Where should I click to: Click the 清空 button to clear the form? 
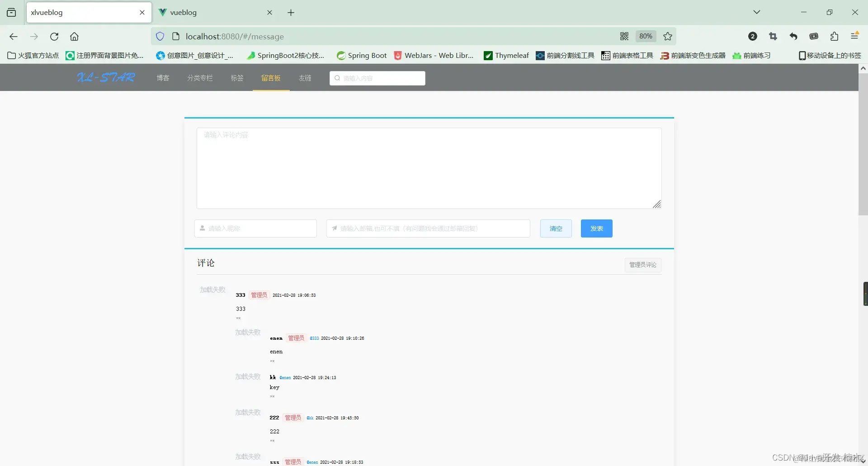[556, 228]
